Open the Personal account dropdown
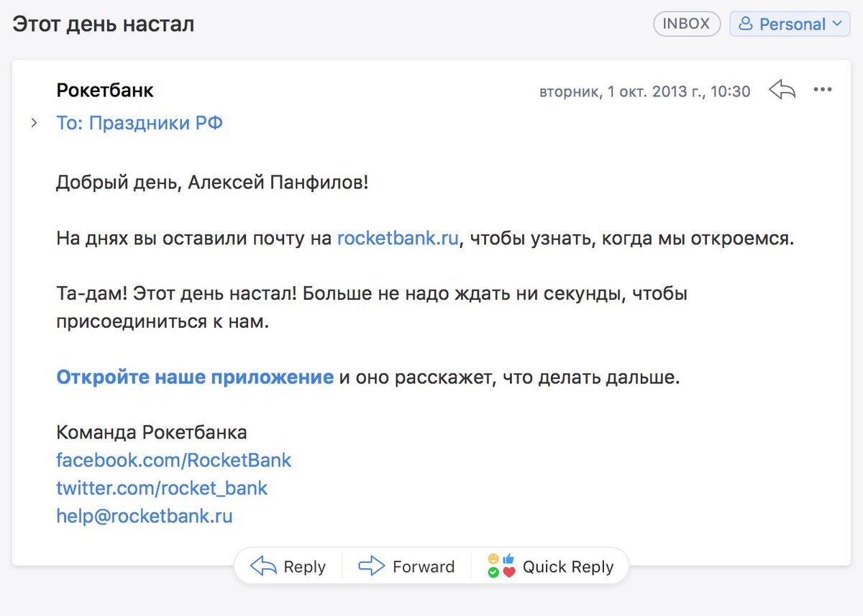The height and width of the screenshot is (616, 863). click(x=790, y=24)
